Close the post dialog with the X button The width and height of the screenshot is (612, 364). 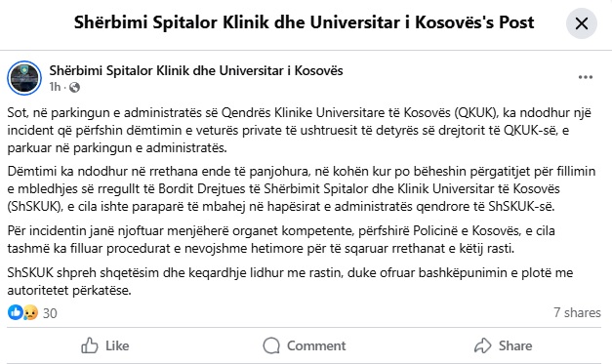coord(581,23)
